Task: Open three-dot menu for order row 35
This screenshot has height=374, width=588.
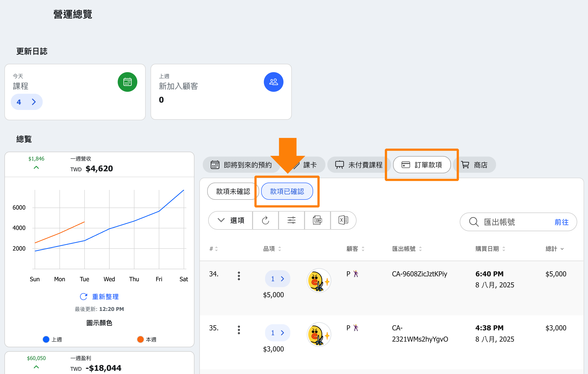Action: click(239, 330)
